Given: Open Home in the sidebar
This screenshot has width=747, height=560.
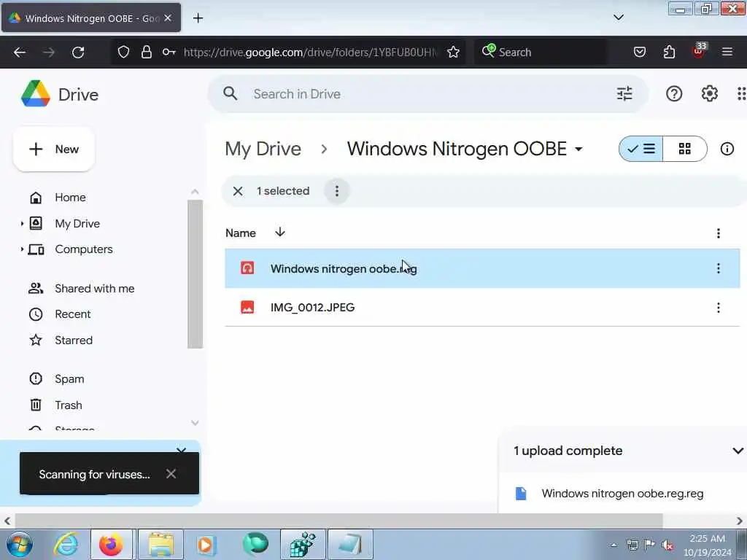Looking at the screenshot, I should [x=70, y=197].
